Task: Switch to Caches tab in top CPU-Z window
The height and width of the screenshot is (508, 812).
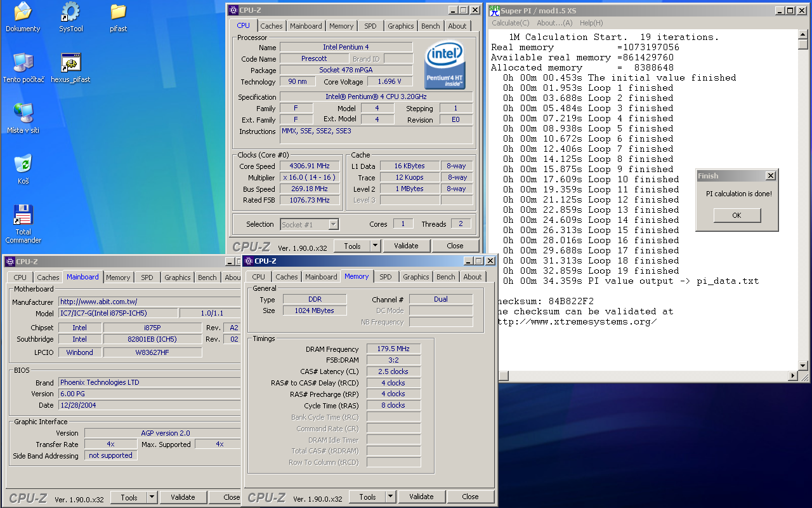Action: 272,26
